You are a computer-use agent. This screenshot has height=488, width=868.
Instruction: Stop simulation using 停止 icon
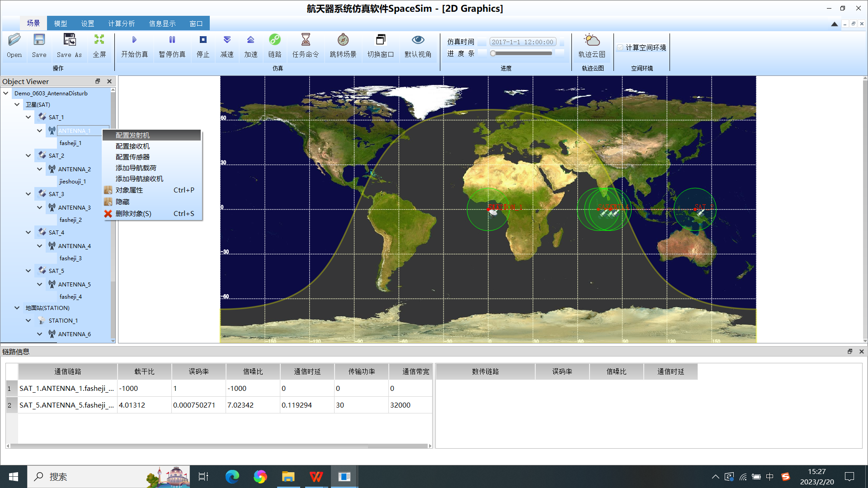point(203,40)
